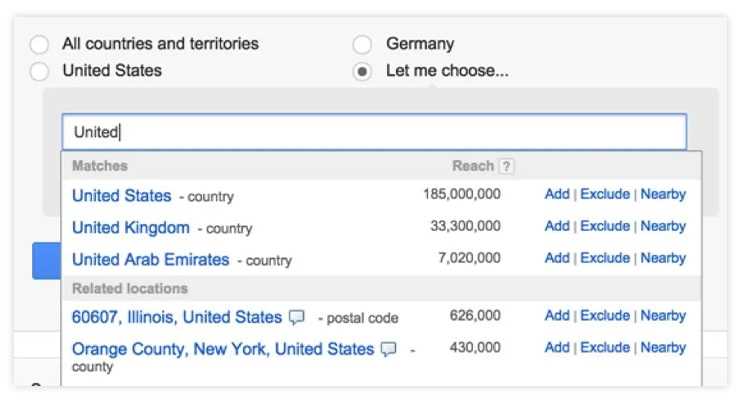Exclude Orange County, New York
This screenshot has width=740, height=403.
pyautogui.click(x=605, y=348)
